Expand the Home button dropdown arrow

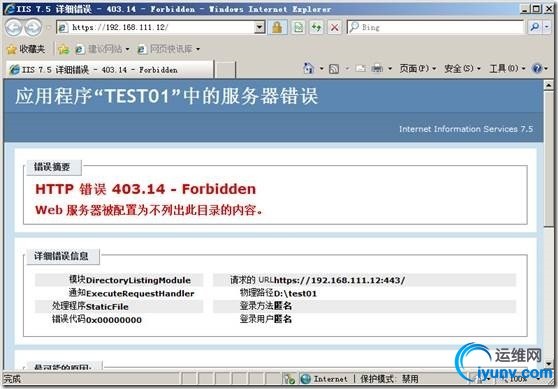(x=321, y=68)
